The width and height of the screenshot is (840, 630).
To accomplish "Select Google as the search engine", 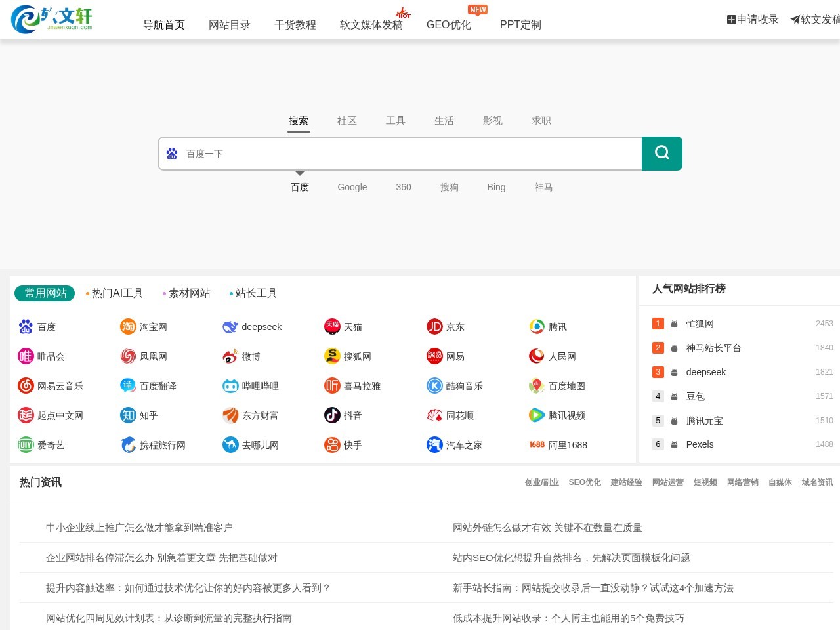I will tap(352, 187).
